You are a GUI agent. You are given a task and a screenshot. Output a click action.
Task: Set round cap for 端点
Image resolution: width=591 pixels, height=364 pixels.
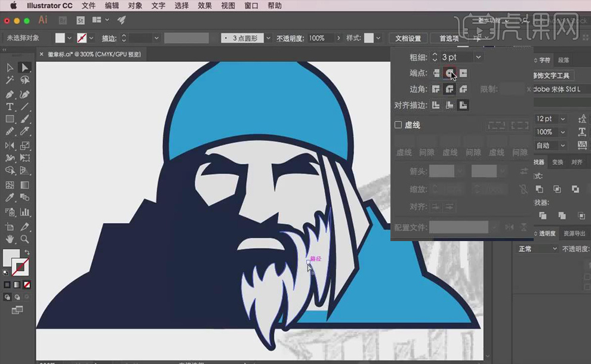click(450, 73)
